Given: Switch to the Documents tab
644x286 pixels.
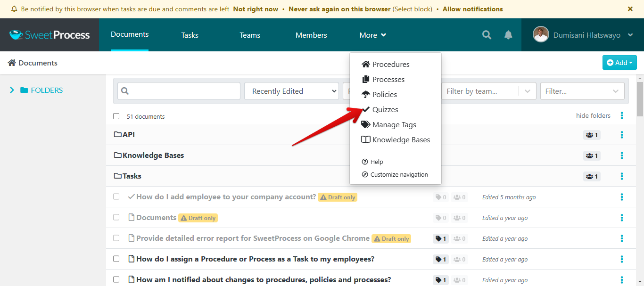Looking at the screenshot, I should [x=130, y=34].
